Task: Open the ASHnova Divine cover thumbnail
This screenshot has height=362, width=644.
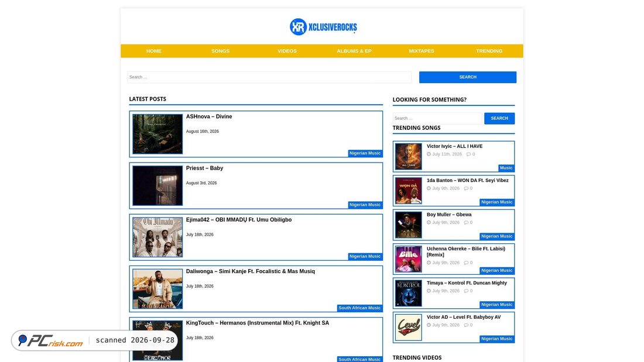Action: click(x=157, y=134)
